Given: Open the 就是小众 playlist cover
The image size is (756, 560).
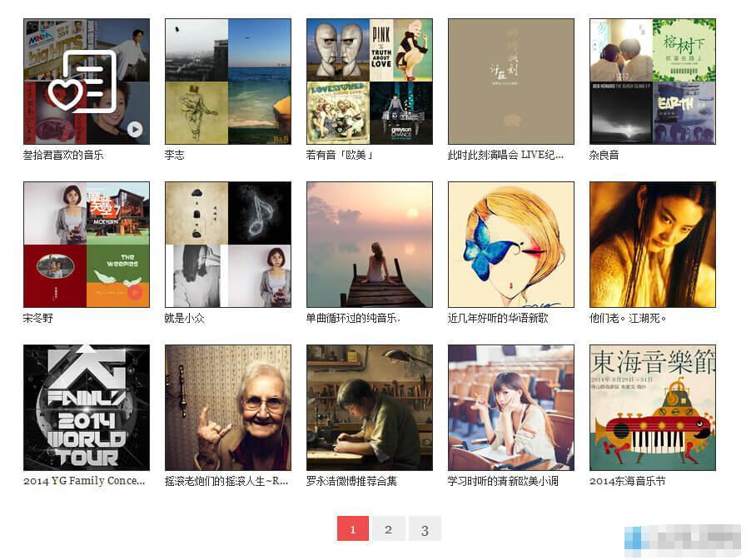Looking at the screenshot, I should [x=228, y=245].
